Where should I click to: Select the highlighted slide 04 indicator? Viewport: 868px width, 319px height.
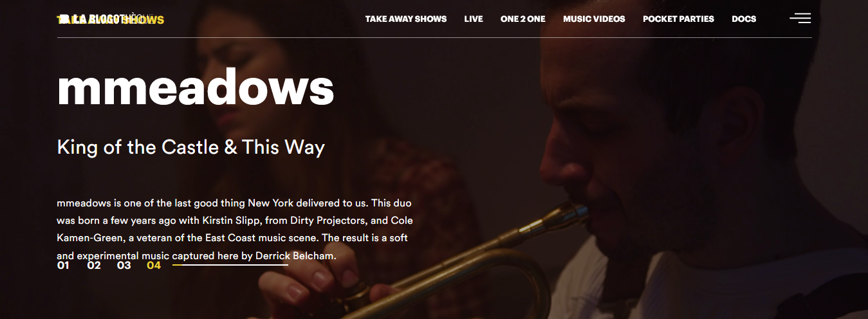(x=154, y=265)
